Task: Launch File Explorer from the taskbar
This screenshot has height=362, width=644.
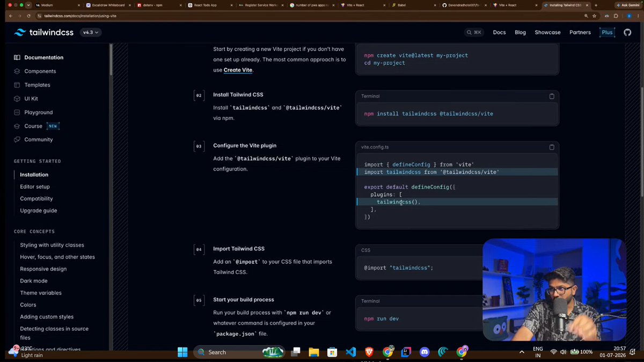Action: (314, 352)
